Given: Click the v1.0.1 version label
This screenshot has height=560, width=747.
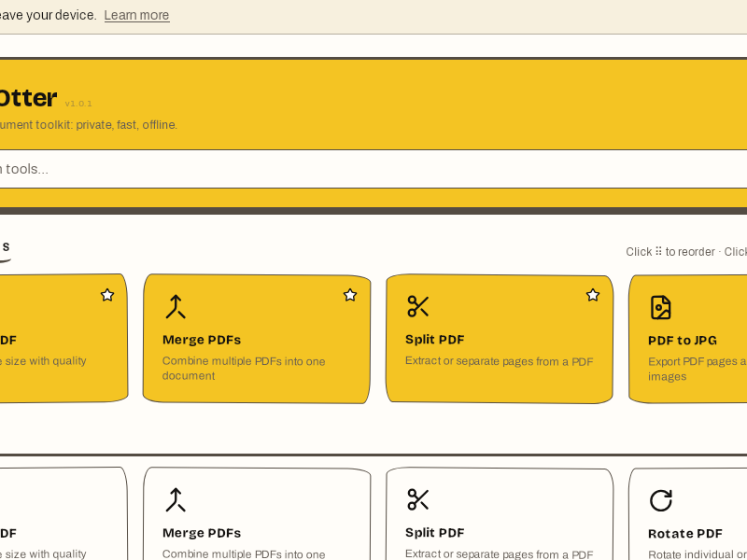Looking at the screenshot, I should (x=78, y=104).
